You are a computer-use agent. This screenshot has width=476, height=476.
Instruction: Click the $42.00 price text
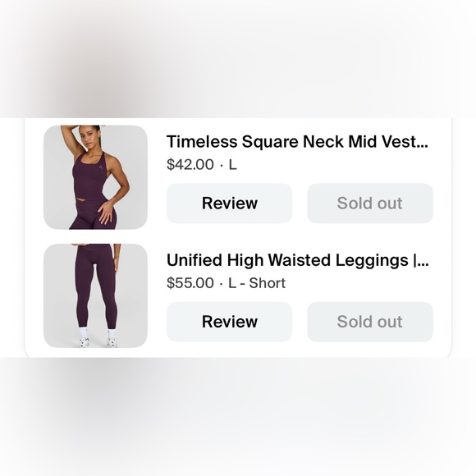(190, 164)
